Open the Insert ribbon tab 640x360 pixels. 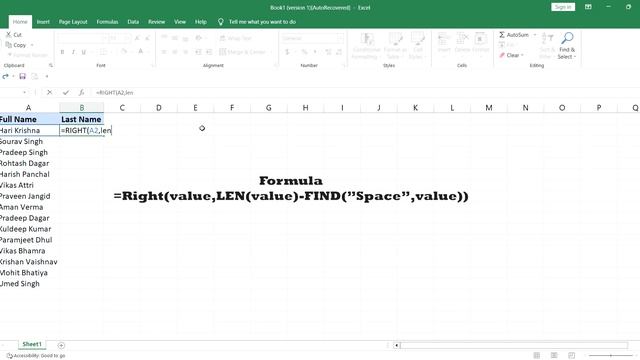(43, 22)
